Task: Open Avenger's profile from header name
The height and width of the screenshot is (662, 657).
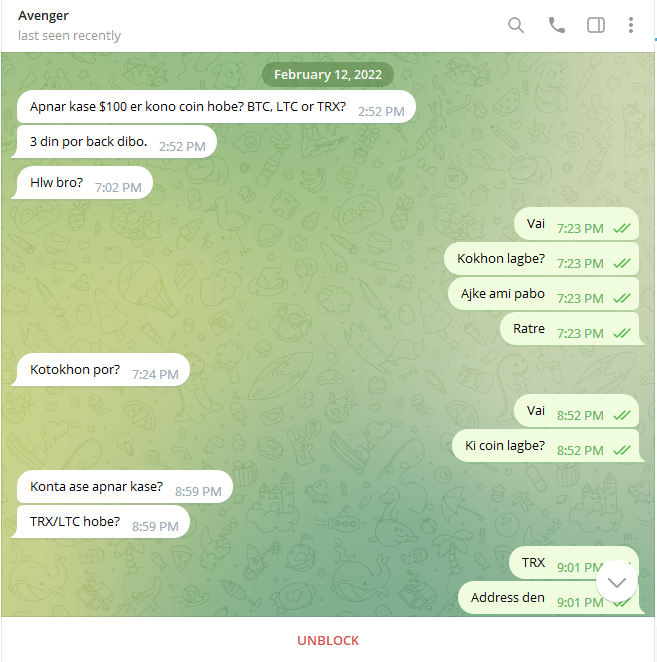Action: tap(43, 16)
